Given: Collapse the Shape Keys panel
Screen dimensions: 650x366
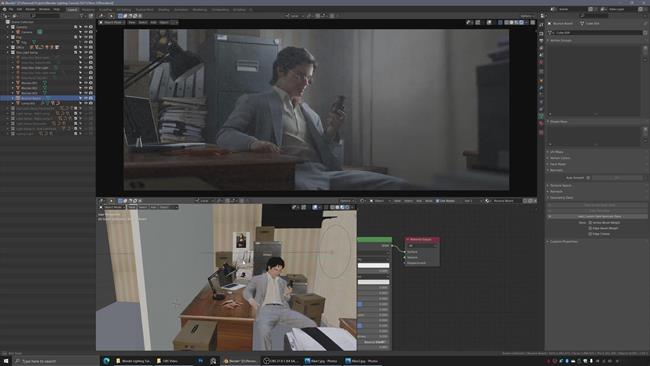Looking at the screenshot, I should [x=556, y=122].
